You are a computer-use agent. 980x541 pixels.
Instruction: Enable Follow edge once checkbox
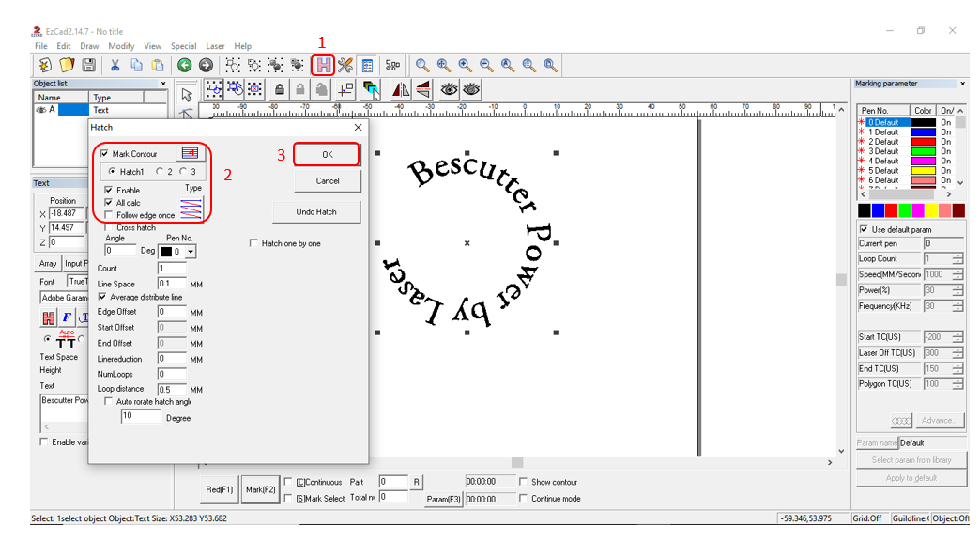point(109,215)
